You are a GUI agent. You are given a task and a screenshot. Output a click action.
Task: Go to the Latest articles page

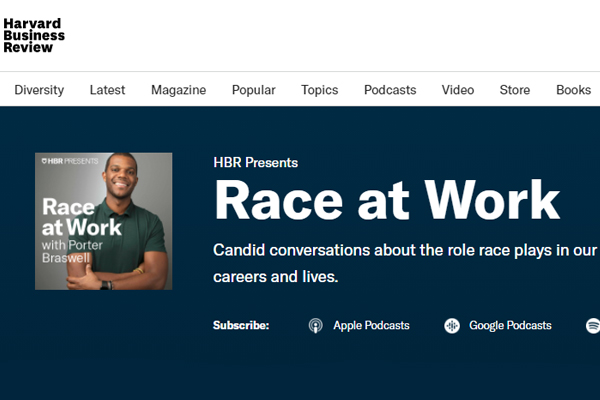(x=107, y=90)
